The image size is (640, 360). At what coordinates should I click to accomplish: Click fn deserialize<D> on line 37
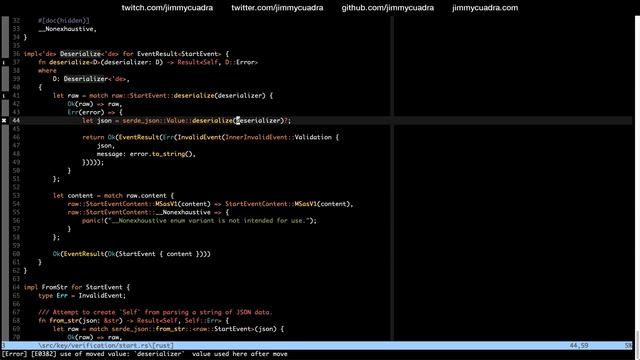(x=69, y=62)
